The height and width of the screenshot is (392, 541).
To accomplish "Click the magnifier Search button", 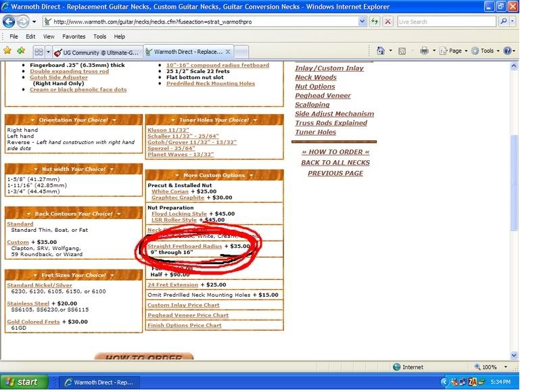I will (x=503, y=22).
